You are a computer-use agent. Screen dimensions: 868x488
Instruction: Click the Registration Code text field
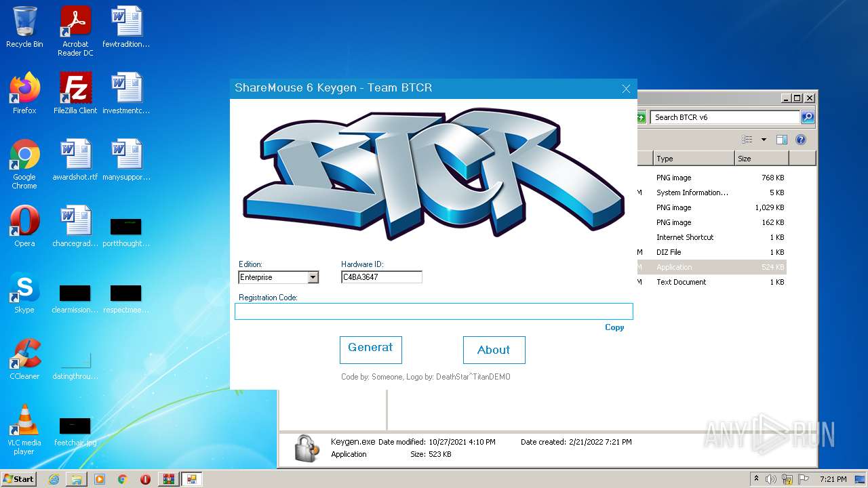pos(434,311)
